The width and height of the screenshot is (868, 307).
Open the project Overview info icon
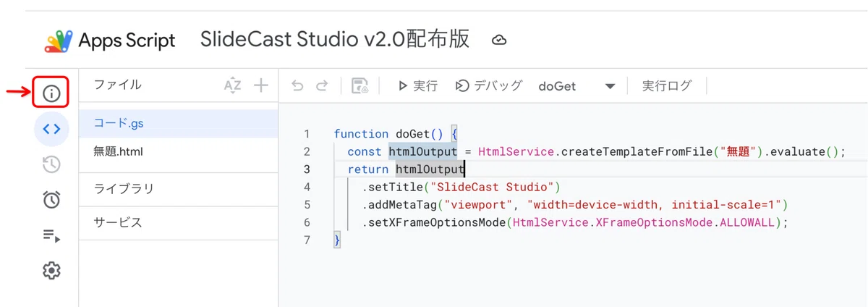(x=51, y=93)
